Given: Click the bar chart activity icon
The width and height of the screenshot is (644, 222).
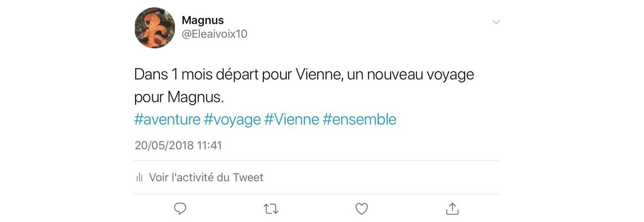Looking at the screenshot, I should pyautogui.click(x=140, y=177).
